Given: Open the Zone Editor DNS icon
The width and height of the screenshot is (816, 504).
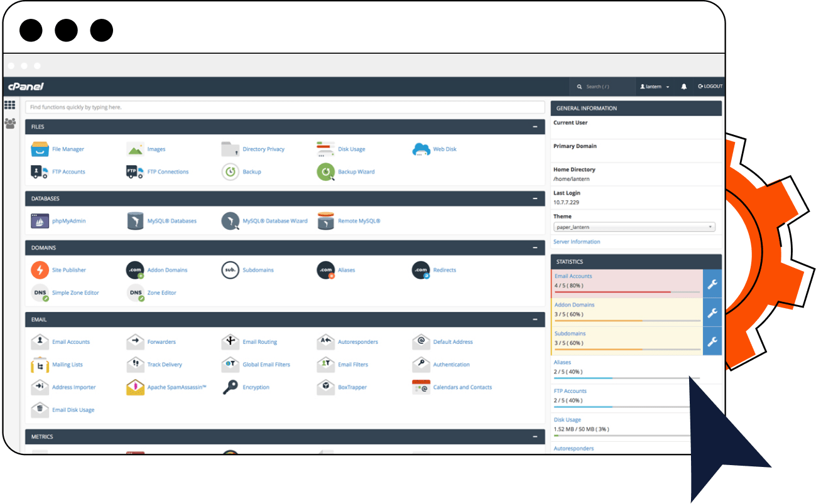Looking at the screenshot, I should pyautogui.click(x=135, y=292).
